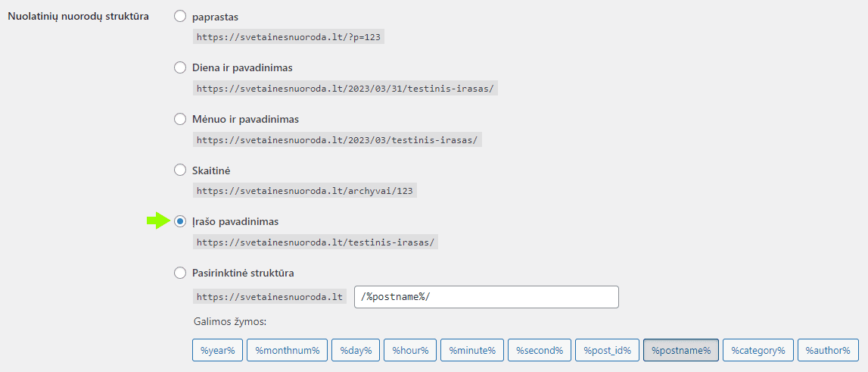
Task: Click the 'Pasirinktinė struktūra' label text
Action: pyautogui.click(x=243, y=273)
